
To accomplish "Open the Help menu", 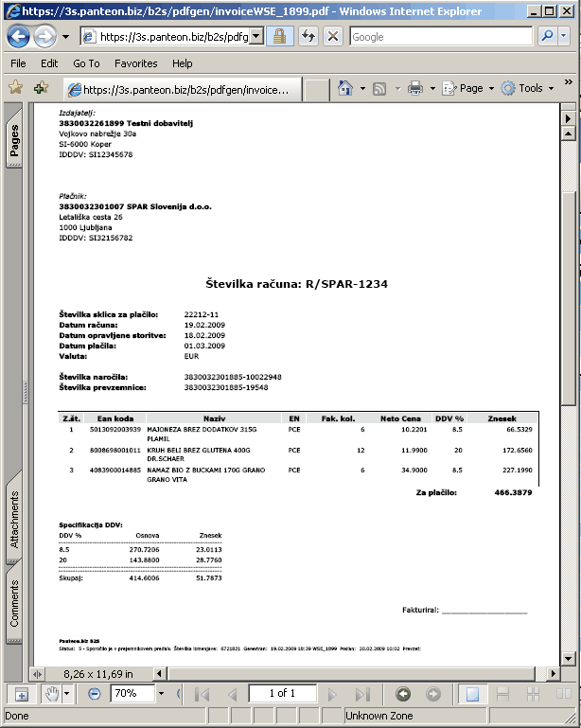I will click(x=183, y=63).
